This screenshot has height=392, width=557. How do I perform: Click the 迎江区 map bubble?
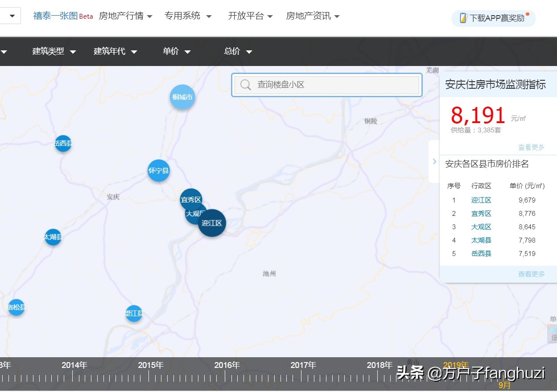click(x=212, y=223)
